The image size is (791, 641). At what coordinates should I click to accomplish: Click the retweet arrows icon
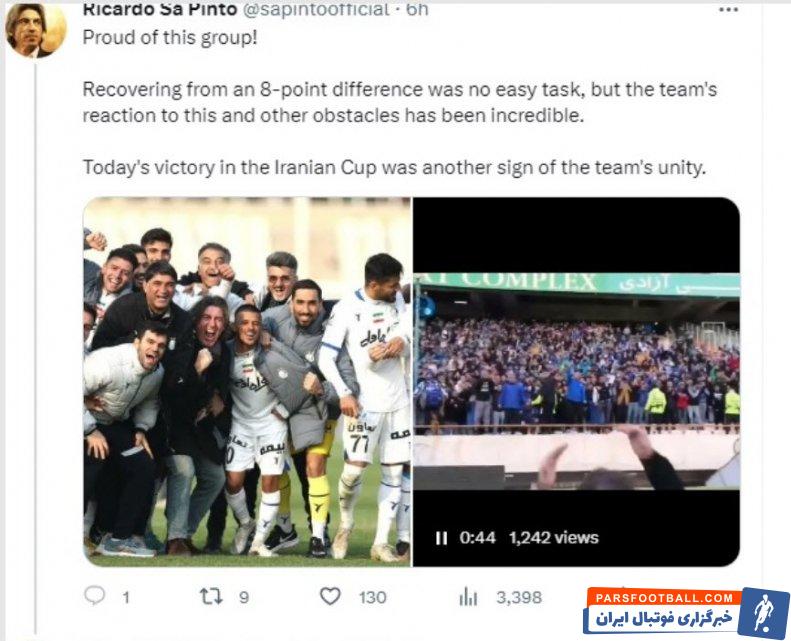(211, 597)
